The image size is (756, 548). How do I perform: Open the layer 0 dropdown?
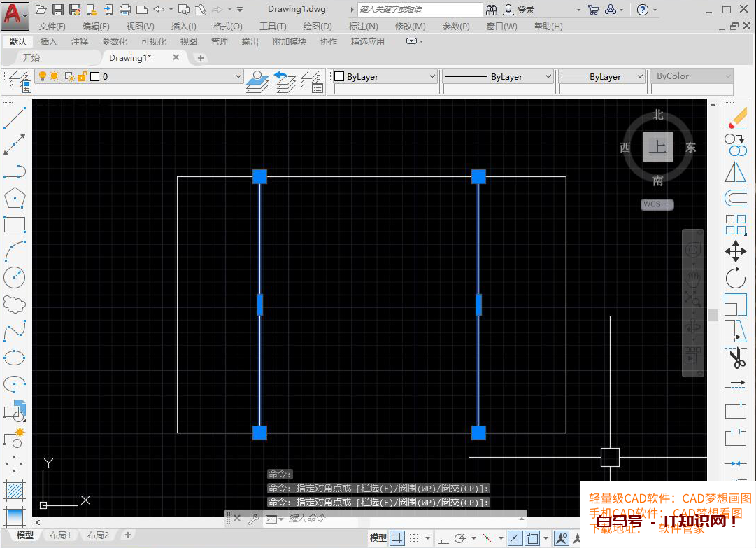click(238, 76)
